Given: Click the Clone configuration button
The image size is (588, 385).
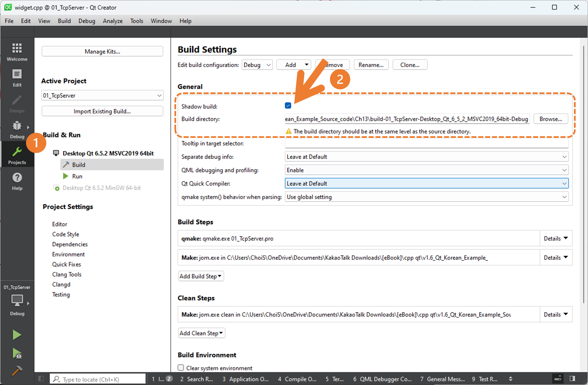Looking at the screenshot, I should [410, 65].
